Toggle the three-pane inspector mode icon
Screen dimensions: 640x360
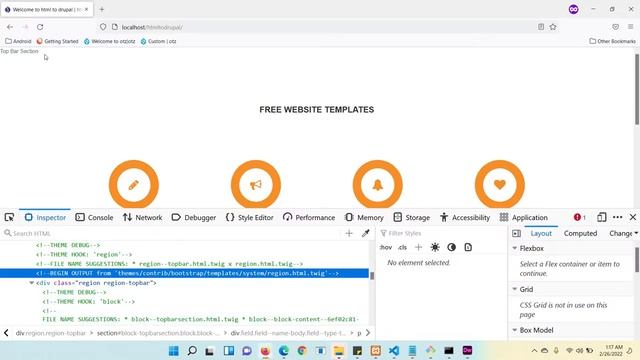click(516, 233)
